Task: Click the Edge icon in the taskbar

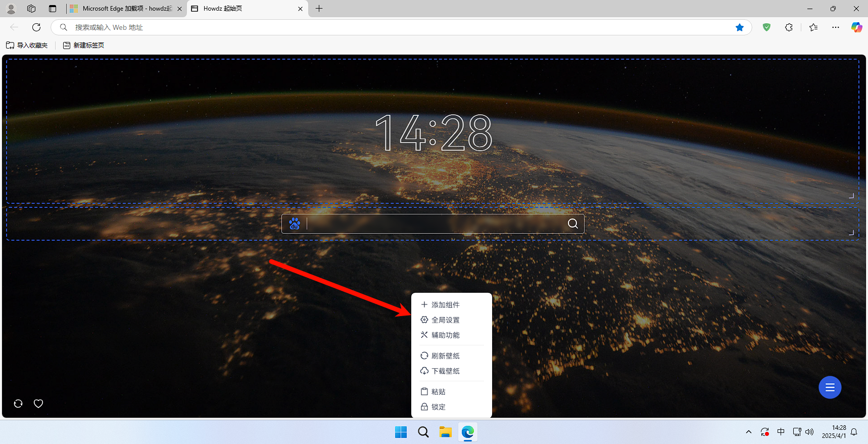Action: point(468,432)
